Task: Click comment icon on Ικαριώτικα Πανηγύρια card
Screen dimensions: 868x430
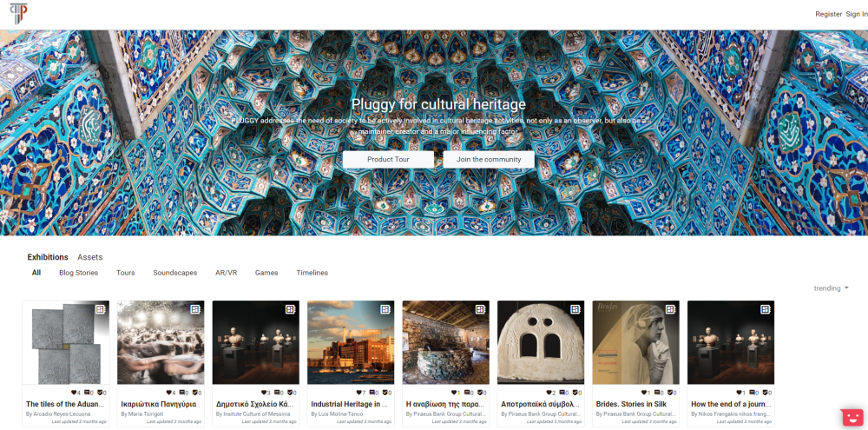Action: click(181, 393)
